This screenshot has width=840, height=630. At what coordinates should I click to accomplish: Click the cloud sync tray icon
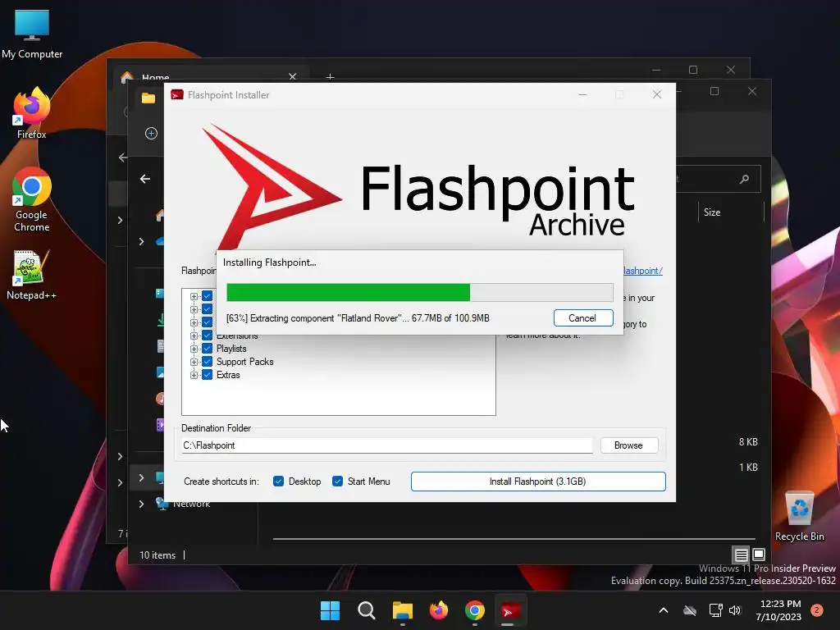pos(690,610)
